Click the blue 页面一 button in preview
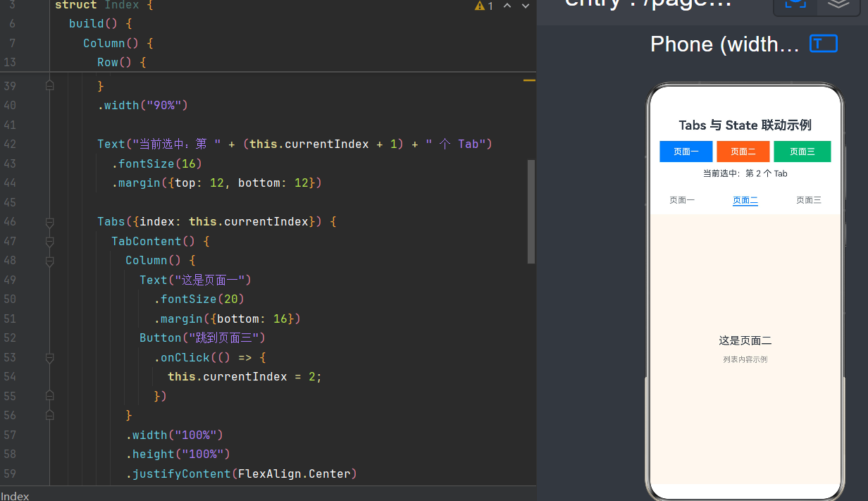Image resolution: width=868 pixels, height=501 pixels. [686, 151]
